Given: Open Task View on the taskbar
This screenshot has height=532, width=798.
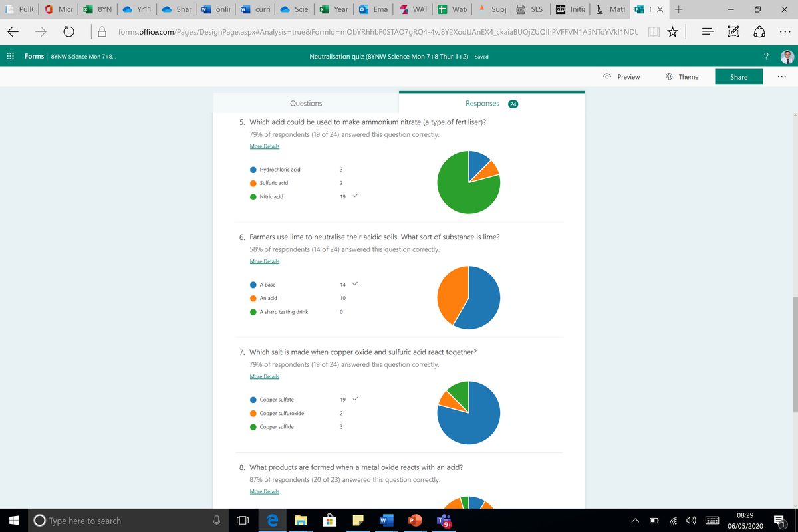Looking at the screenshot, I should 243,521.
